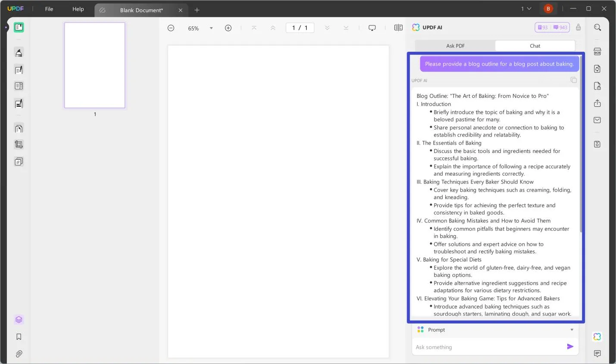Copy the AI blog outline response
This screenshot has height=364, width=616.
point(574,80)
